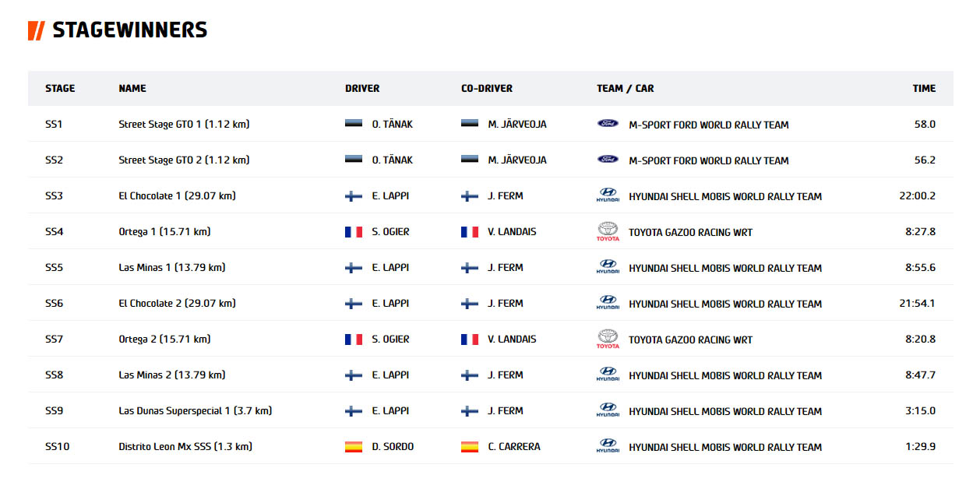The width and height of the screenshot is (980, 482).
Task: Open stage El Chocolate 1 (29.07 km)
Action: 177,195
